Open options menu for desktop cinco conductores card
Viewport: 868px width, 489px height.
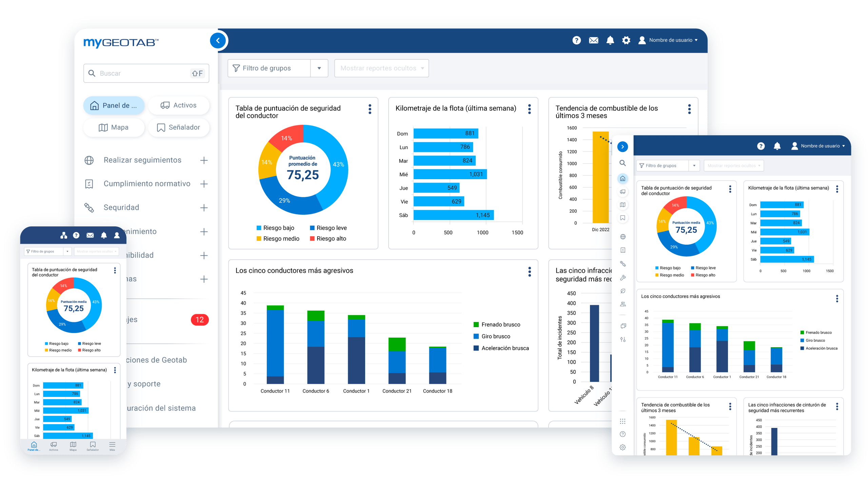[529, 271]
